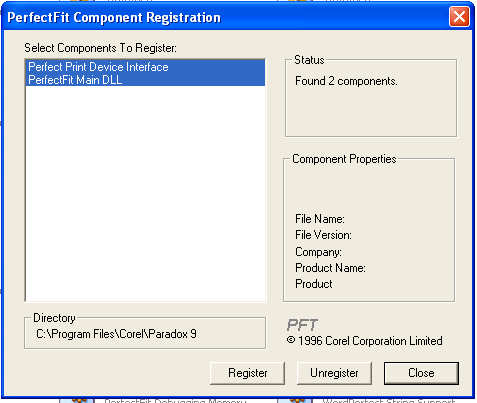Click the Close button at bottom
Viewport: 477px width, 403px height.
click(421, 373)
